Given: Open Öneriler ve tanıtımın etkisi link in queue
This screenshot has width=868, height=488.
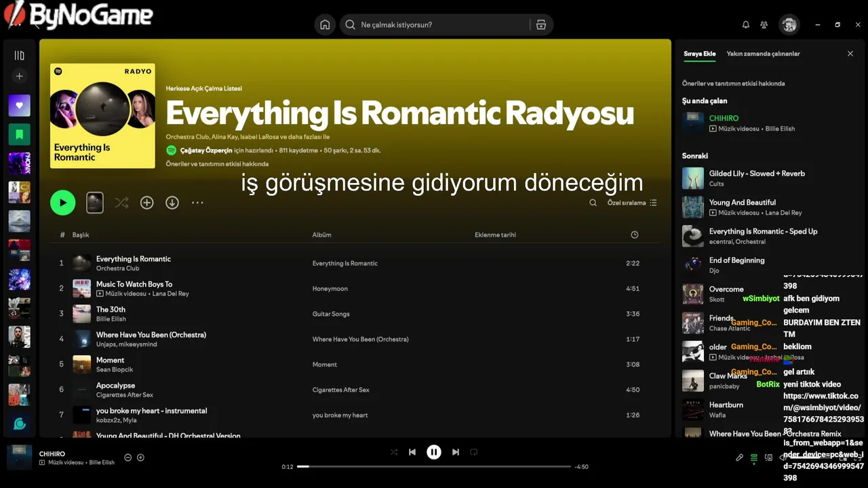Looking at the screenshot, I should [x=733, y=83].
